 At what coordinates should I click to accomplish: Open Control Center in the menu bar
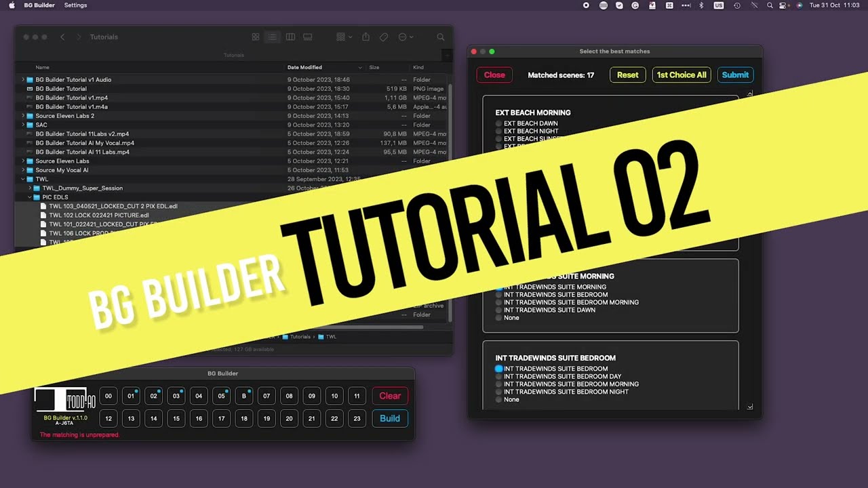click(784, 5)
